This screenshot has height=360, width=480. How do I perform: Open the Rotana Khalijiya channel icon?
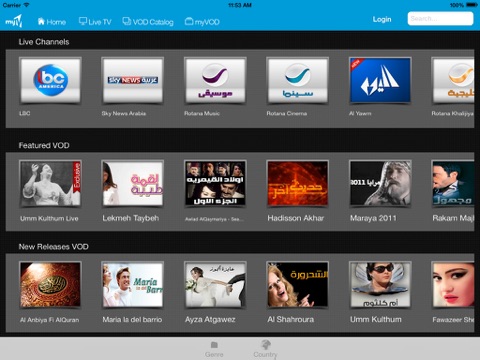453,80
